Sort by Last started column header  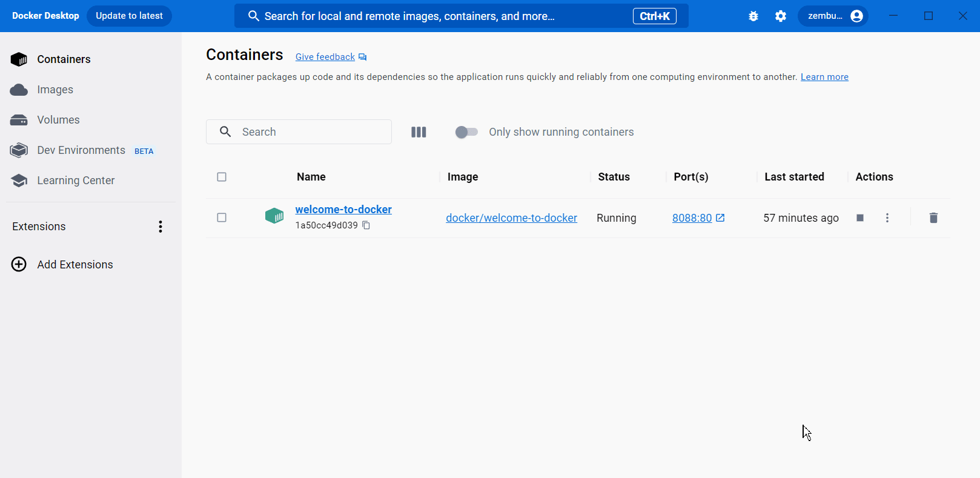tap(794, 177)
